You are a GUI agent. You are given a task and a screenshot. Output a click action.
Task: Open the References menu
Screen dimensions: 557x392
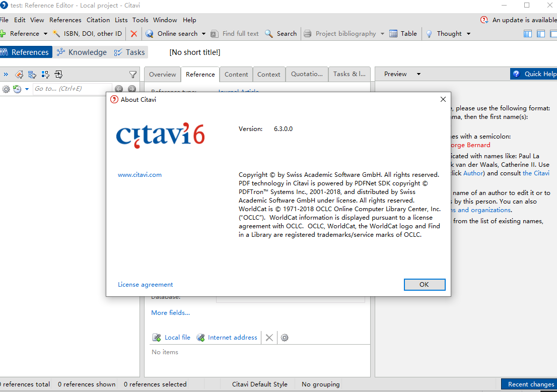(65, 20)
